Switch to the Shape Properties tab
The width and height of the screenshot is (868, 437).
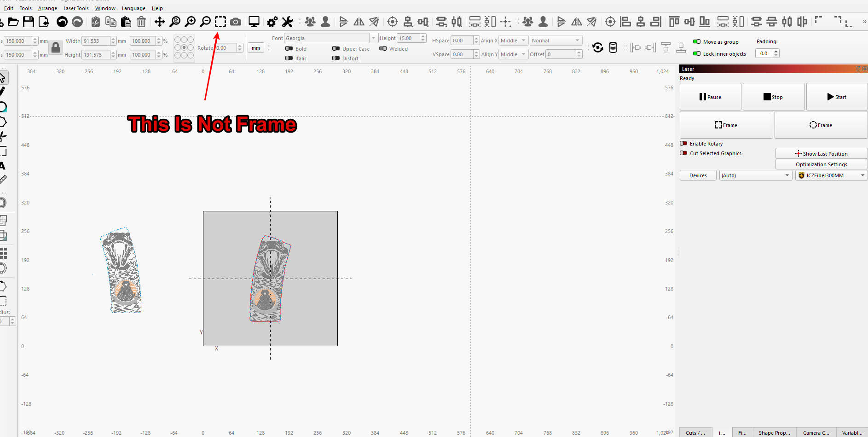[774, 432]
